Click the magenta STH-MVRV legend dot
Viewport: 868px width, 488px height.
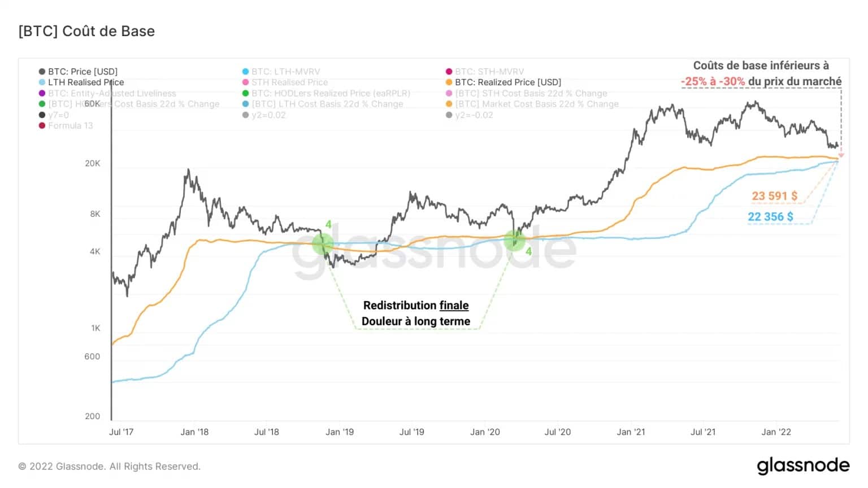click(449, 72)
